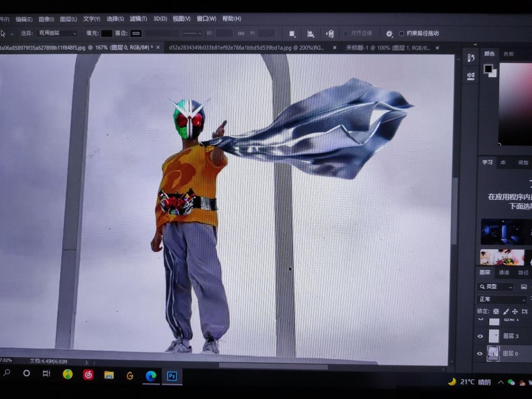The height and width of the screenshot is (399, 532).
Task: Click the black fill color swatch
Action: [x=106, y=33]
